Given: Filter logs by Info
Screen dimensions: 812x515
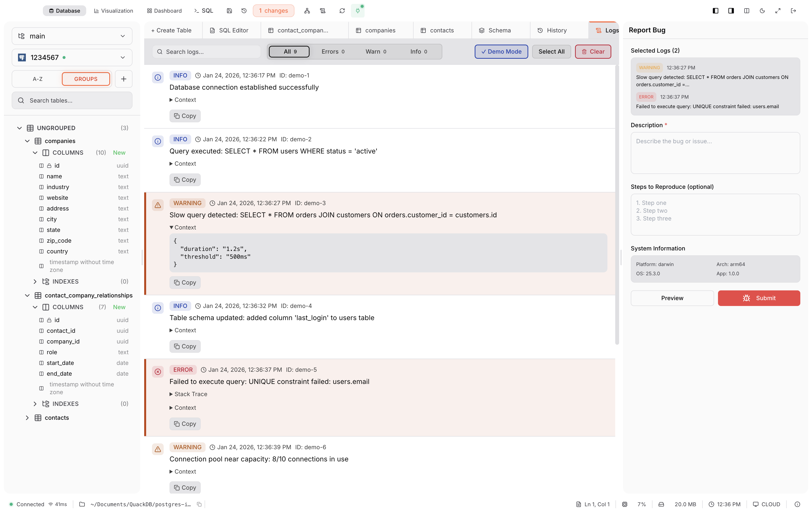Looking at the screenshot, I should click(418, 52).
